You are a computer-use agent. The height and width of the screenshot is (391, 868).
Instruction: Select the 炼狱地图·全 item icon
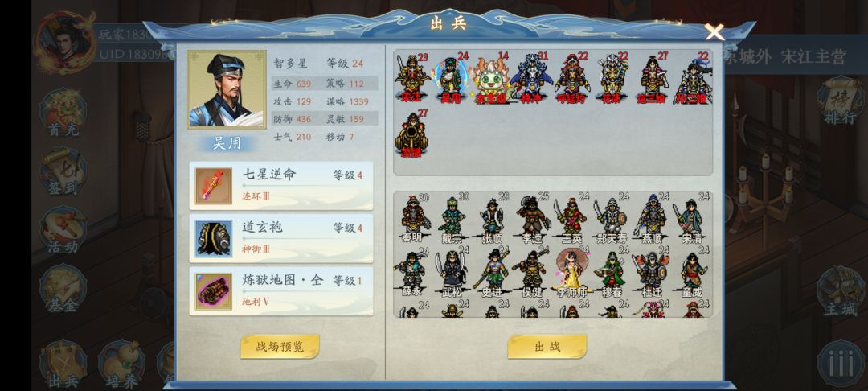(x=214, y=291)
